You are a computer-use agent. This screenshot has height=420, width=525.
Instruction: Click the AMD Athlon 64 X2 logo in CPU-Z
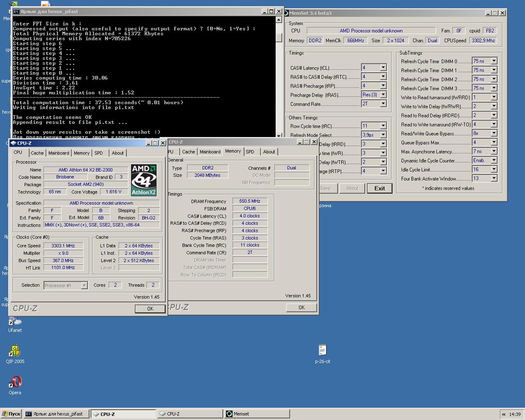click(x=144, y=180)
